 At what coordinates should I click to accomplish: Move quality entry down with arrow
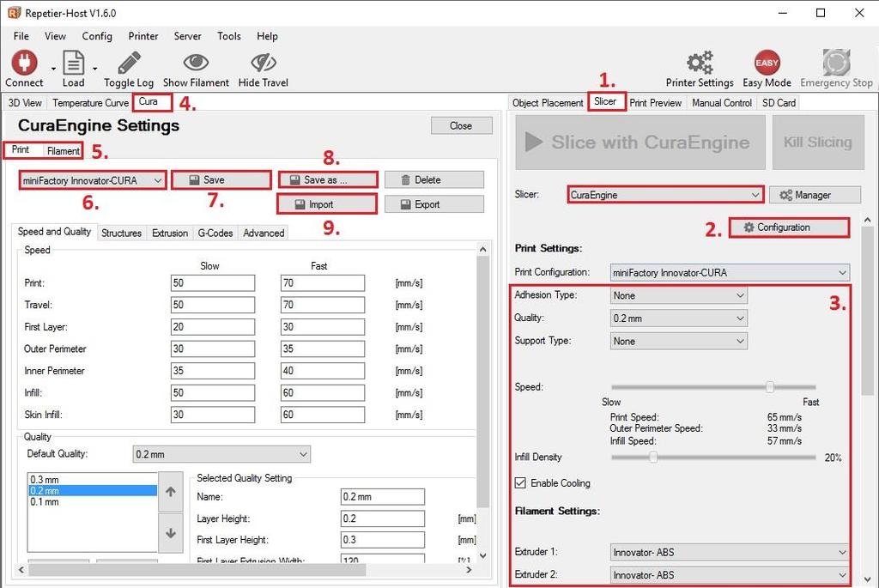(171, 533)
